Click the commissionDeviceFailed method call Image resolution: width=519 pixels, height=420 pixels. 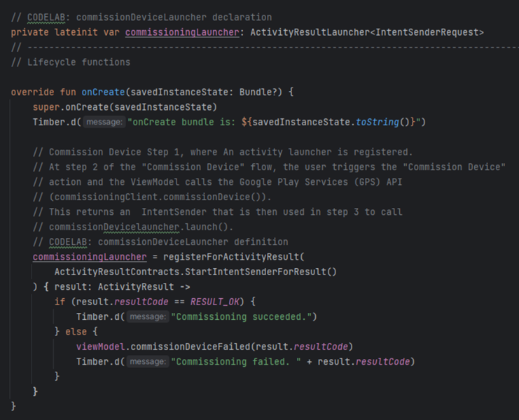[x=191, y=346]
